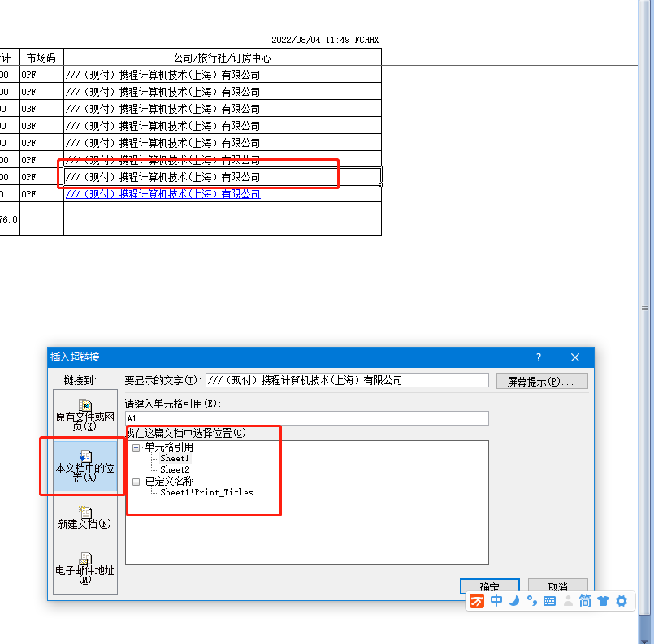654x644 pixels.
Task: Click the 76.0 total cell
Action: point(9,219)
